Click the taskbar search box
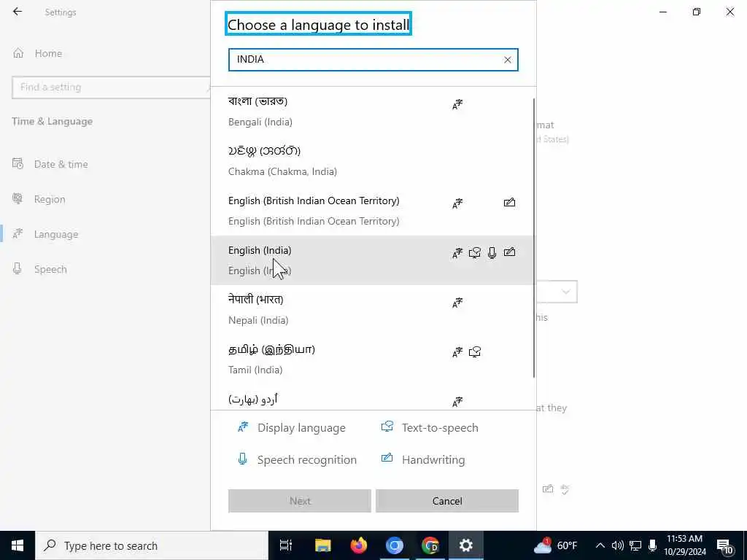 point(152,545)
